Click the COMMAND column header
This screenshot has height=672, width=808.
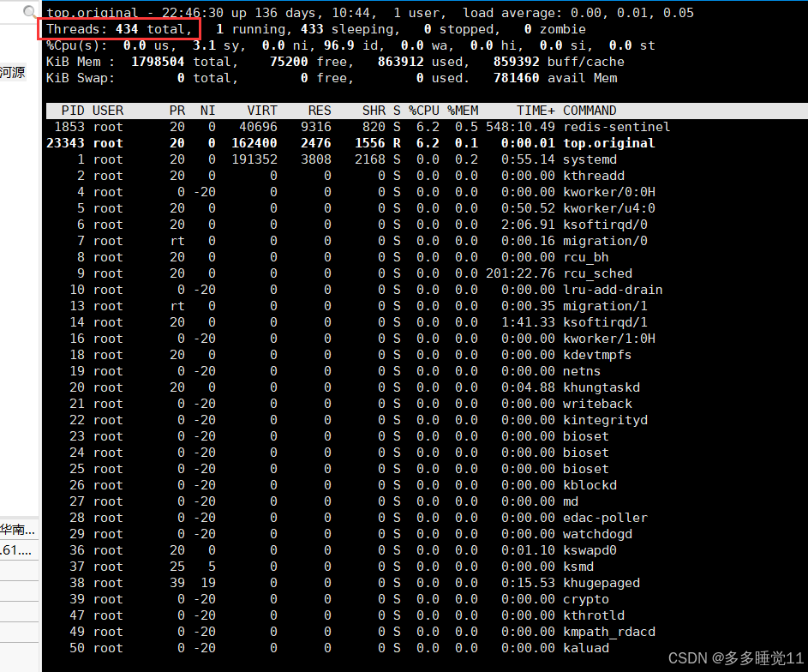(x=590, y=111)
